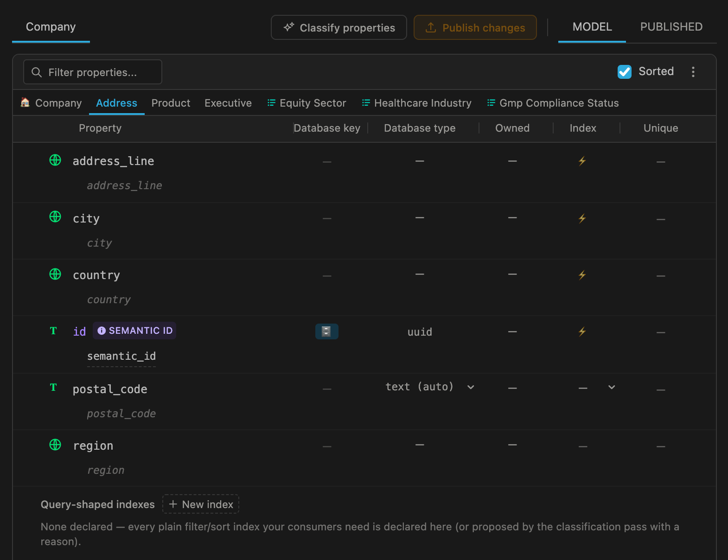Click the text type icon for postal_code
Viewport: 728px width, 560px height.
[53, 387]
